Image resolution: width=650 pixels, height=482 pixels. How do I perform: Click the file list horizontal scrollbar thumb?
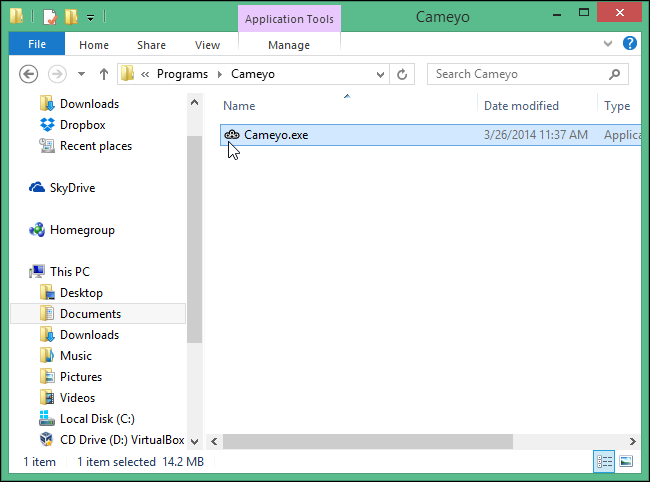[x=368, y=441]
